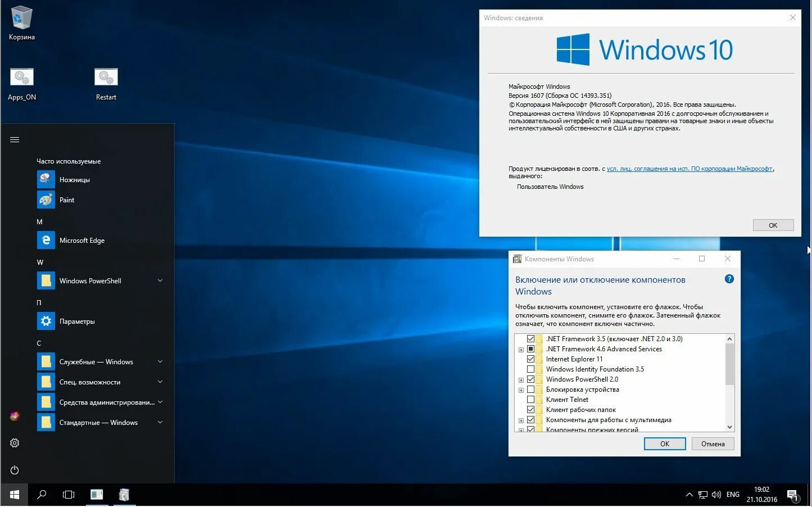Click the Start menu hamburger icon

coord(15,139)
